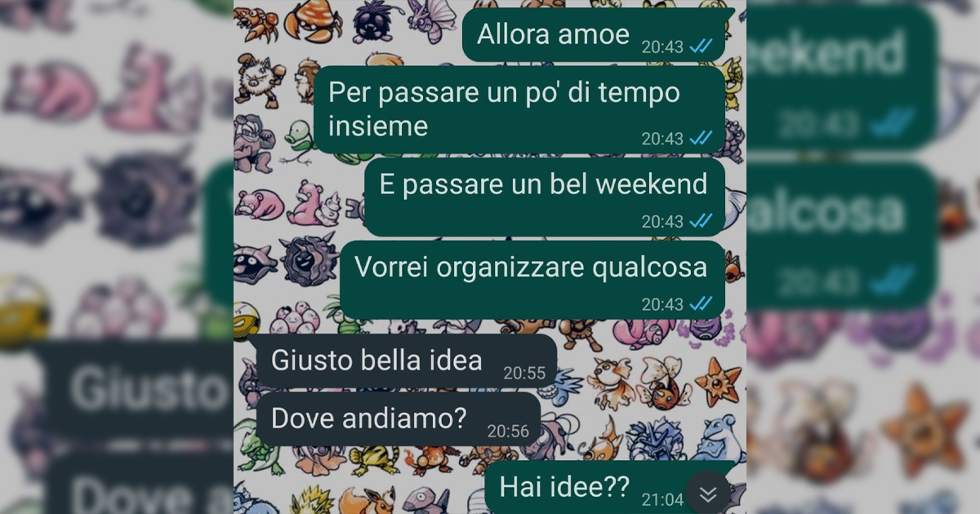Select the "Allora amoe" message bubble
The image size is (980, 514).
tap(594, 36)
